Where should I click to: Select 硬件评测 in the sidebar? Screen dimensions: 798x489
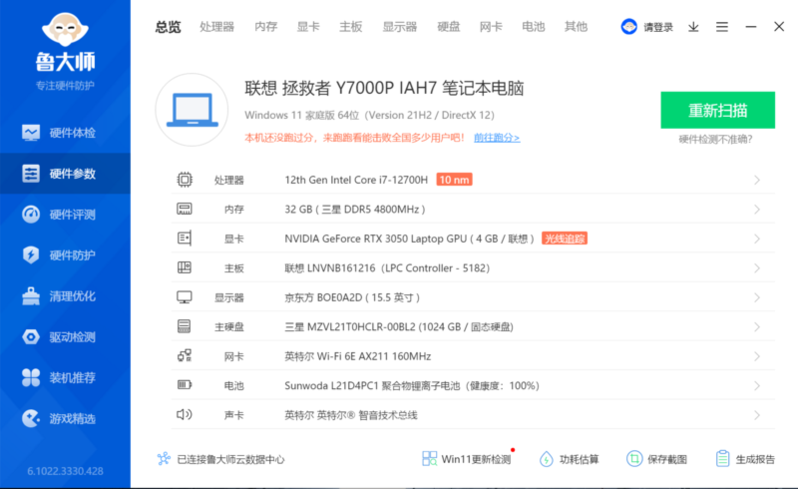point(65,214)
